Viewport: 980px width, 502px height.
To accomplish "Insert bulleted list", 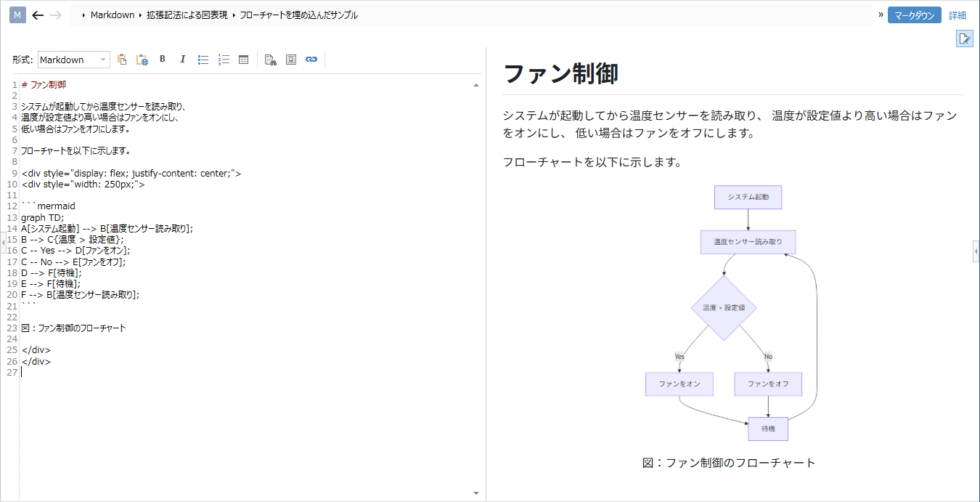I will pos(203,60).
